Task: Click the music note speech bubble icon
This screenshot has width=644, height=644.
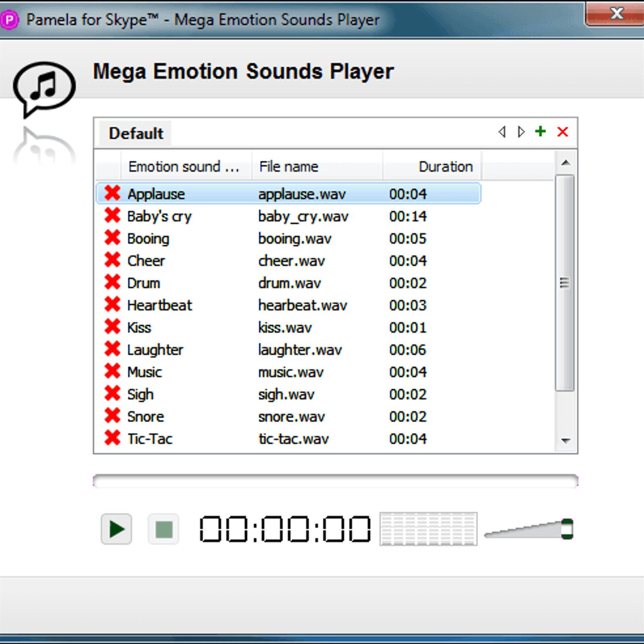Action: click(x=44, y=90)
